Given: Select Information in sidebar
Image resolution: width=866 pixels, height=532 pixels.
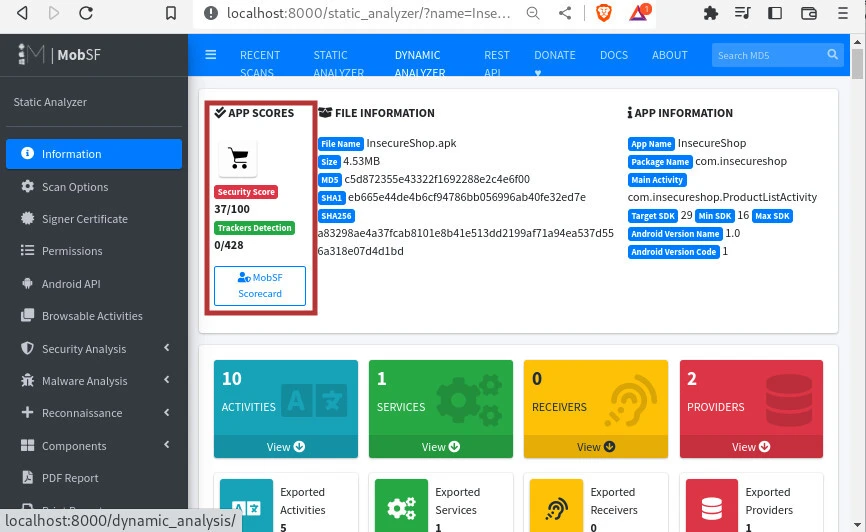Looking at the screenshot, I should tap(94, 154).
